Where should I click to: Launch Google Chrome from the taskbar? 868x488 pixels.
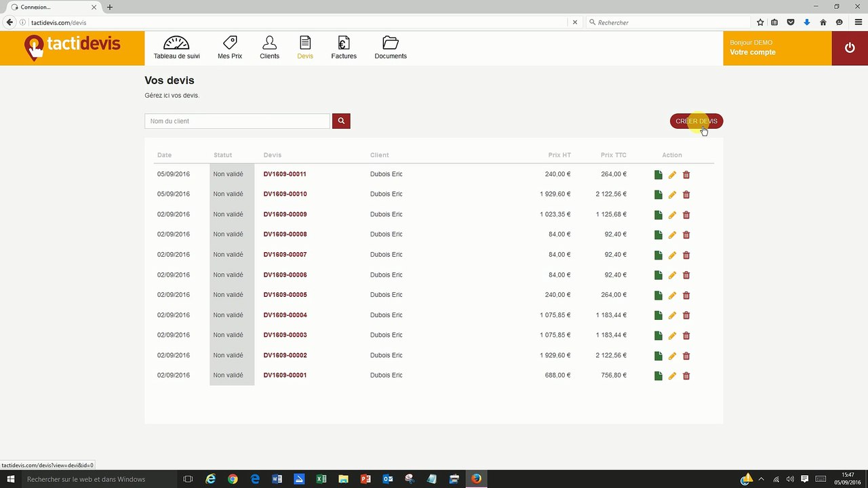(x=233, y=479)
